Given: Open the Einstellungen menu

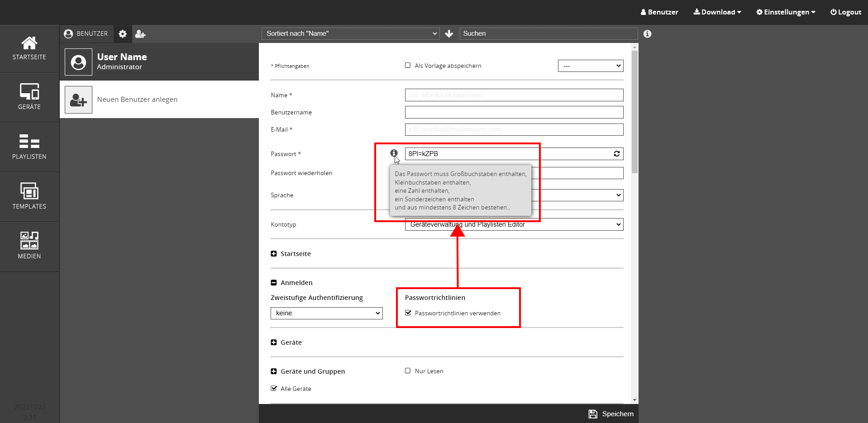Looking at the screenshot, I should (x=786, y=12).
